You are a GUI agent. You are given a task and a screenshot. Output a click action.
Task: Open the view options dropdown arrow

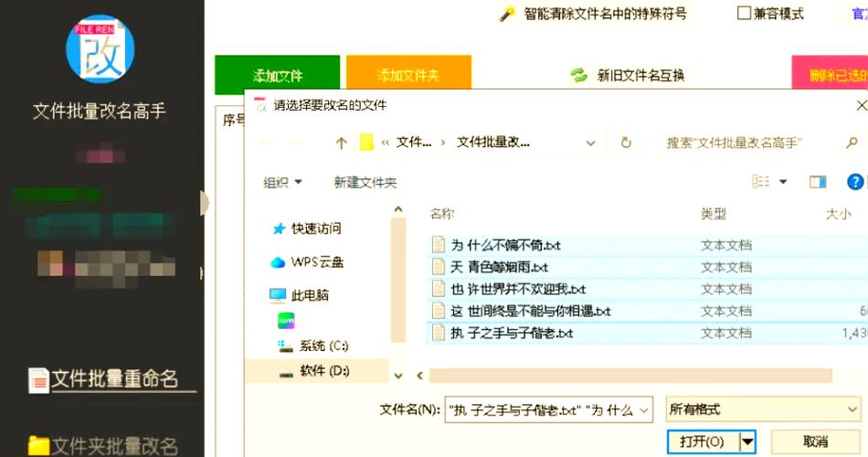pos(783,181)
